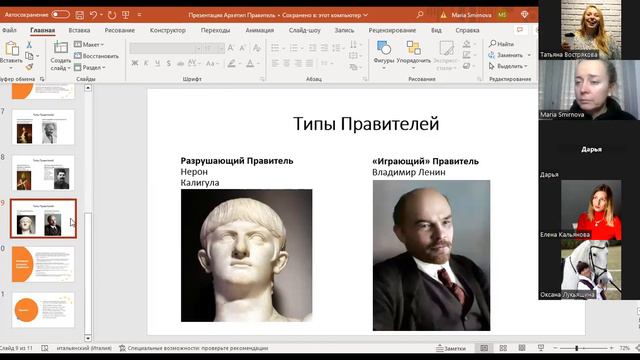Click the Format Painter brush icon
640x360 pixels.
(x=29, y=66)
